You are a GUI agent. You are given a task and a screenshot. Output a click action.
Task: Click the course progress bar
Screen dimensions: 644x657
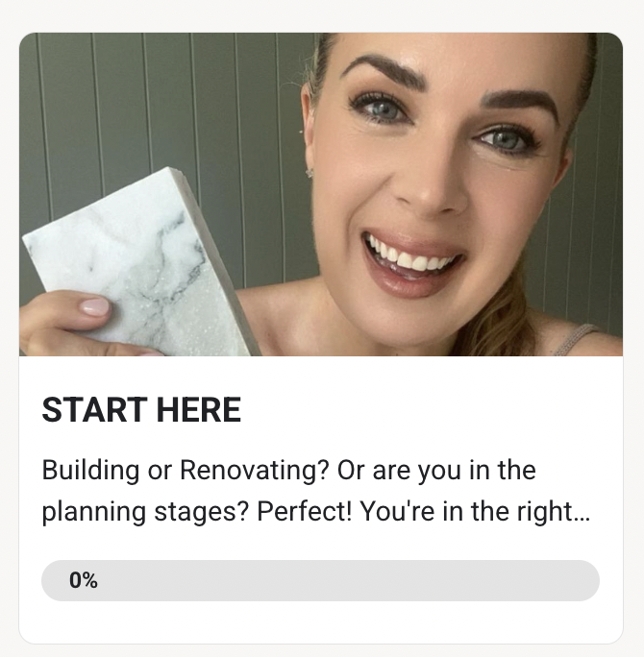point(320,580)
